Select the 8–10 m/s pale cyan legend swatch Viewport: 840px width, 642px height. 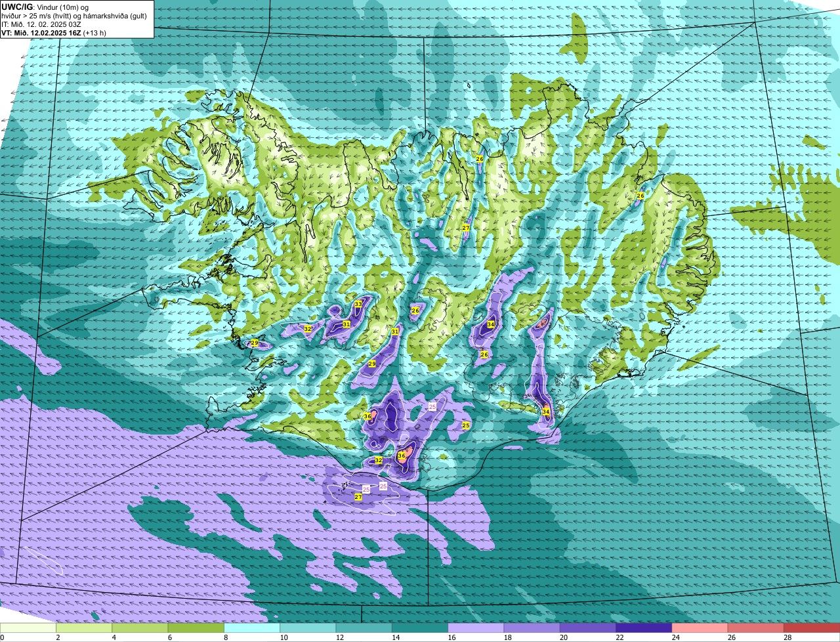coord(252,628)
